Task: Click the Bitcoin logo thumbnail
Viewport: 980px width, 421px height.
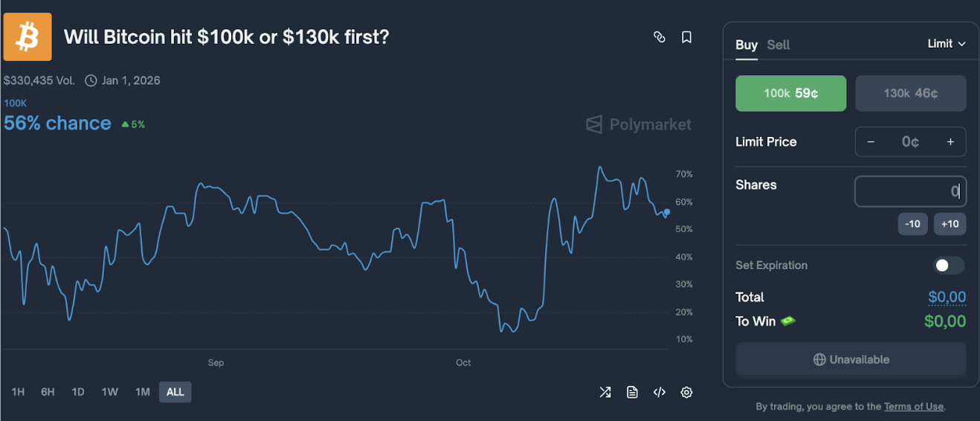Action: click(28, 36)
